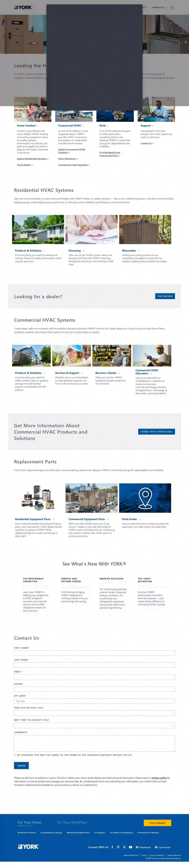Click the Find One Now button
The height and width of the screenshot is (868, 189).
point(165,296)
